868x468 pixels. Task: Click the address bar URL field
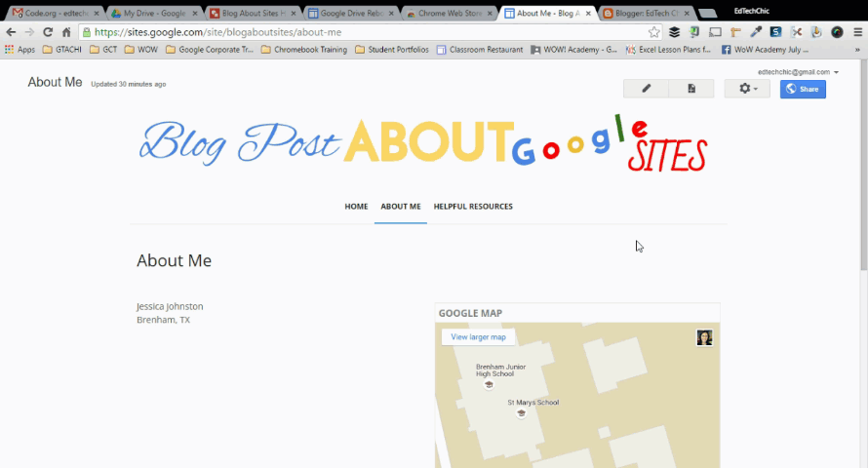[371, 32]
